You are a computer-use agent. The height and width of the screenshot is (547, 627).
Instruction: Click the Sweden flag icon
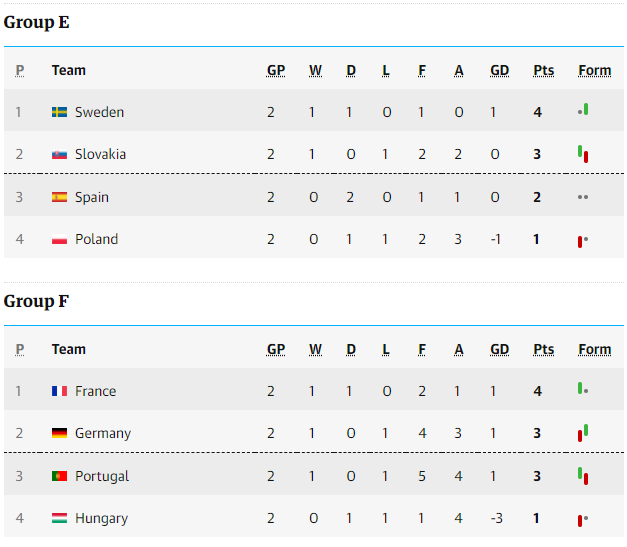(59, 112)
